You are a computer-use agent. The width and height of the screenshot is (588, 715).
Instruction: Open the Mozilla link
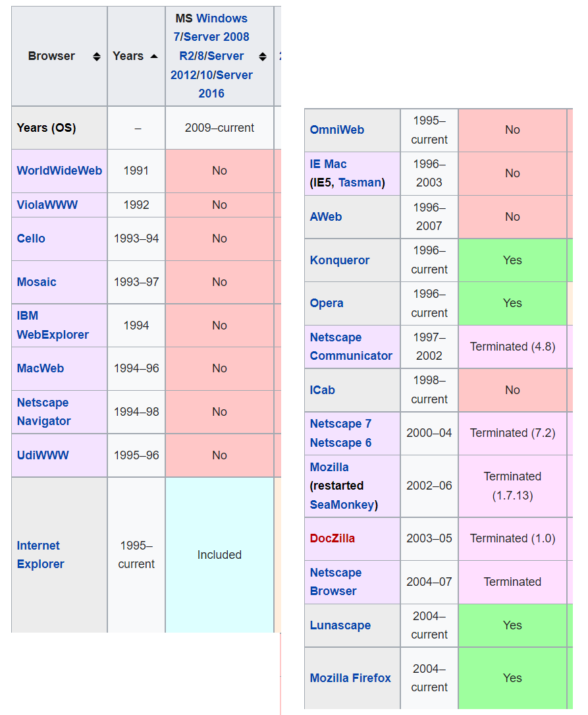(329, 467)
